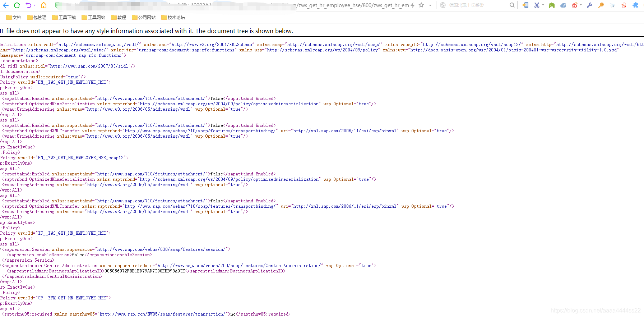Open the 工具下载 bookmarks folder
644x317 pixels.
64,17
